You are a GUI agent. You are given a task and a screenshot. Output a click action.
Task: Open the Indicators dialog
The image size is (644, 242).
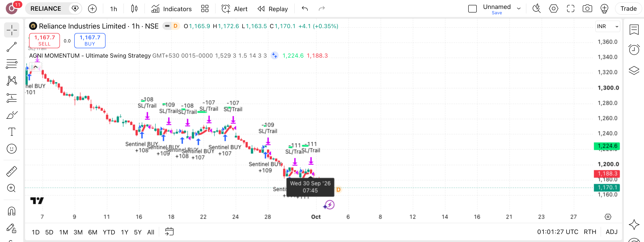pos(172,9)
